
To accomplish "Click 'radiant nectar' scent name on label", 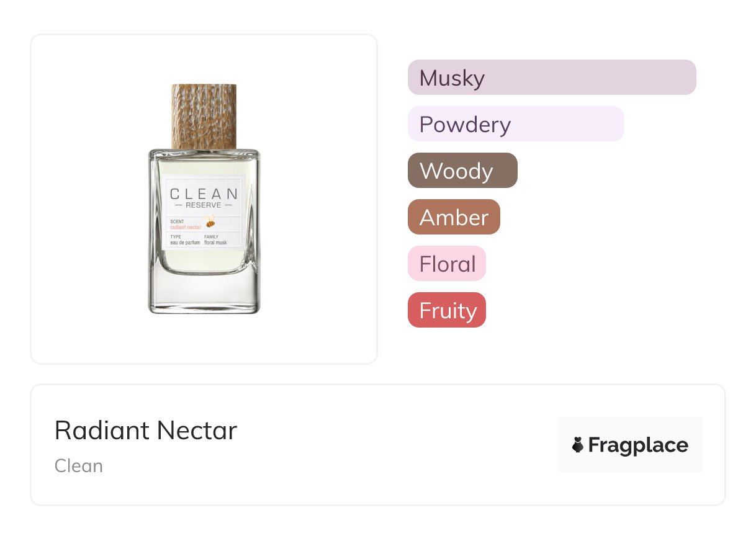I will (x=186, y=226).
